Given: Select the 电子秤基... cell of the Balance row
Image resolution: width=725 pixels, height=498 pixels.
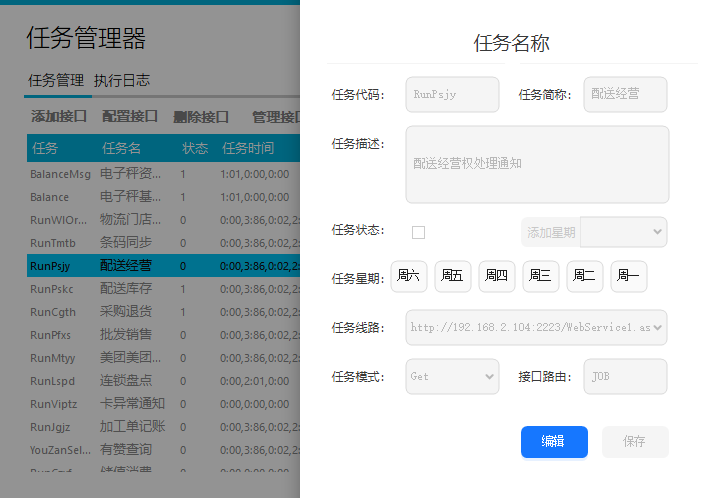Looking at the screenshot, I should [x=130, y=197].
